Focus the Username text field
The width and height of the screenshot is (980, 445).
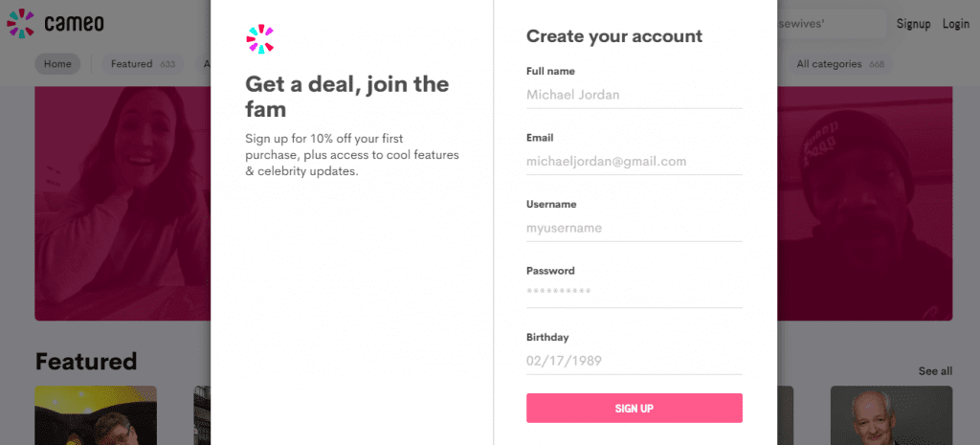coord(634,228)
